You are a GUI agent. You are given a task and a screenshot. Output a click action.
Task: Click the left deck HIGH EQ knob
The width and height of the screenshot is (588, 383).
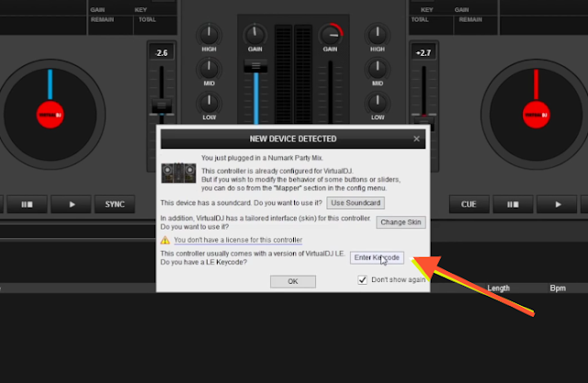209,35
